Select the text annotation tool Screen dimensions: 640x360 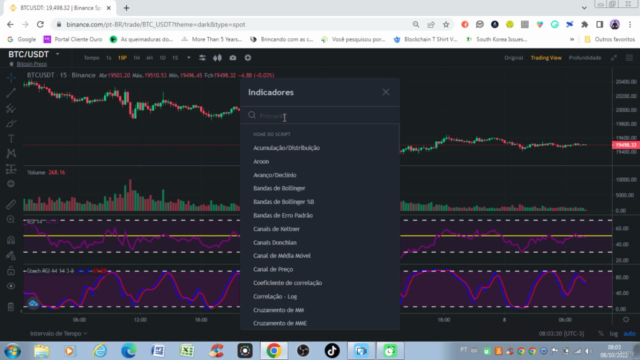click(x=11, y=139)
